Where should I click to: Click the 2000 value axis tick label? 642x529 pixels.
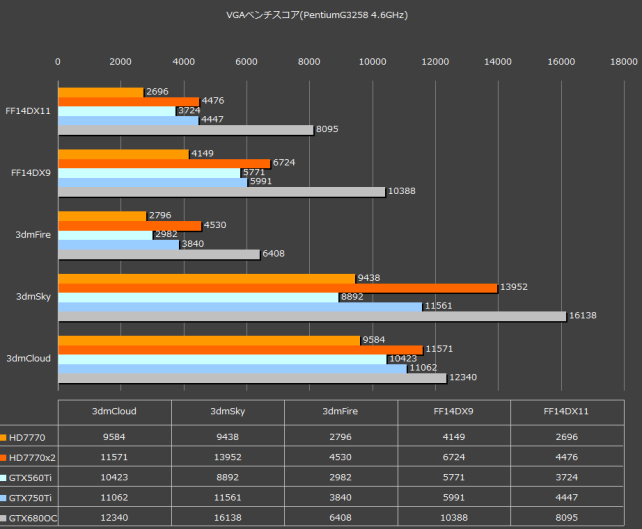[120, 62]
